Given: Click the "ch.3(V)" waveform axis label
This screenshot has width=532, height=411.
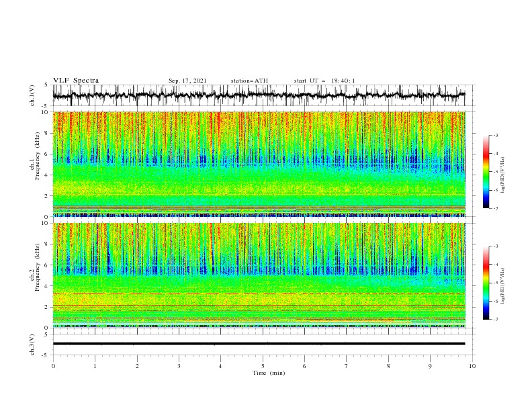Looking at the screenshot, I should coord(32,345).
